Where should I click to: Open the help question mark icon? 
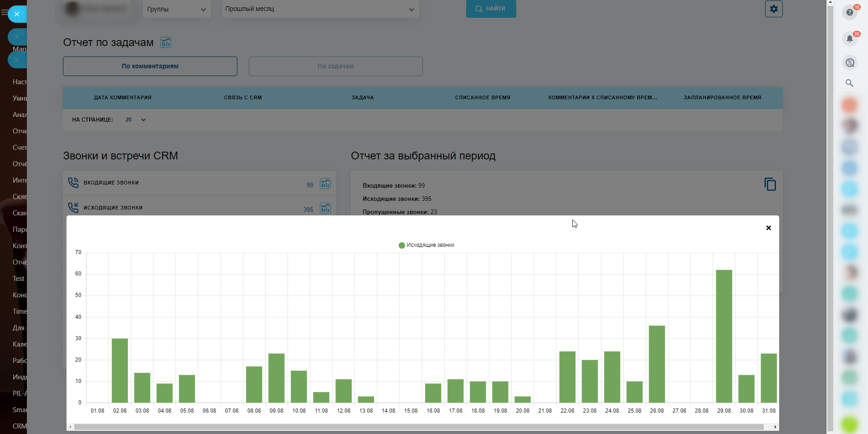[849, 12]
